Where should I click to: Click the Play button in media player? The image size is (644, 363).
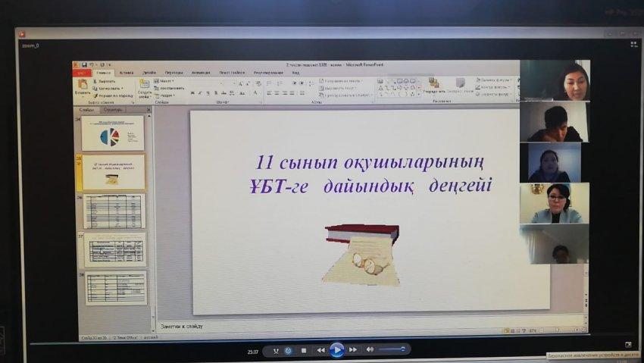[x=337, y=350]
